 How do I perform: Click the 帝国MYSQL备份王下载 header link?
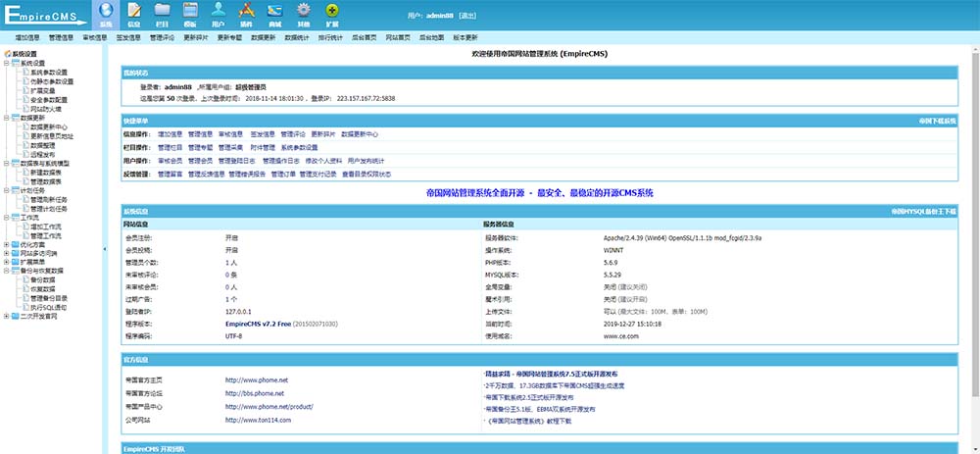coord(924,212)
